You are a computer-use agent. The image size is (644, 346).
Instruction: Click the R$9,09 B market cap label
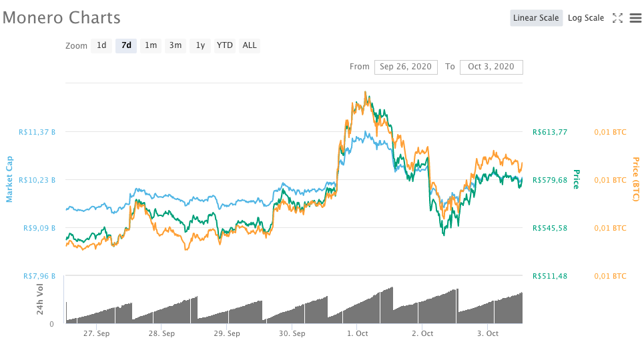point(39,228)
